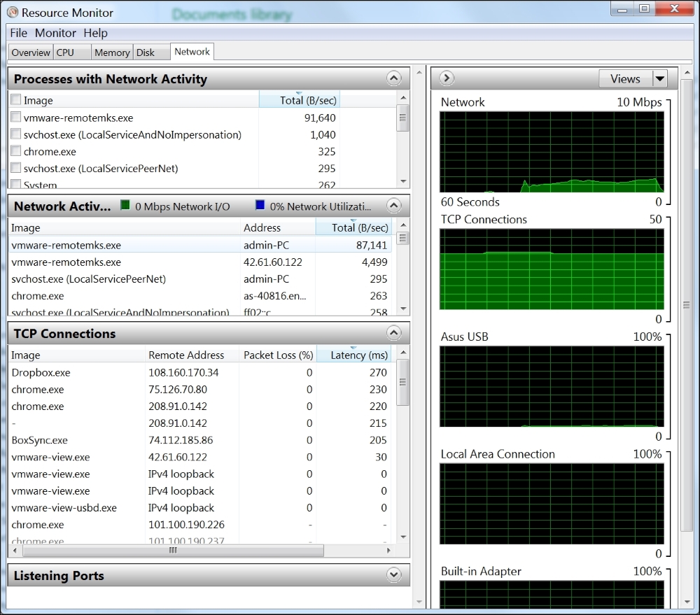
Task: Select chrome.exe row with address 75.126.70.80
Action: pyautogui.click(x=200, y=389)
